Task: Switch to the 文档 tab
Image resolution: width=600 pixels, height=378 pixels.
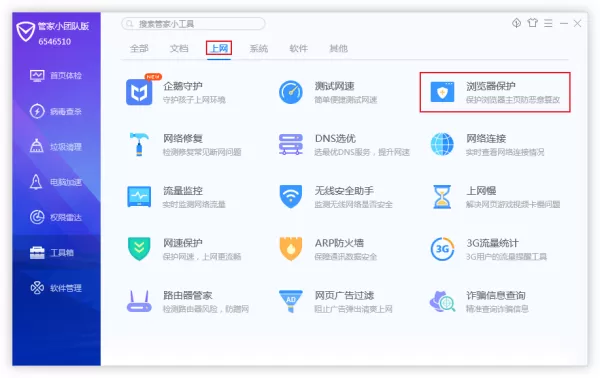Action: point(179,48)
